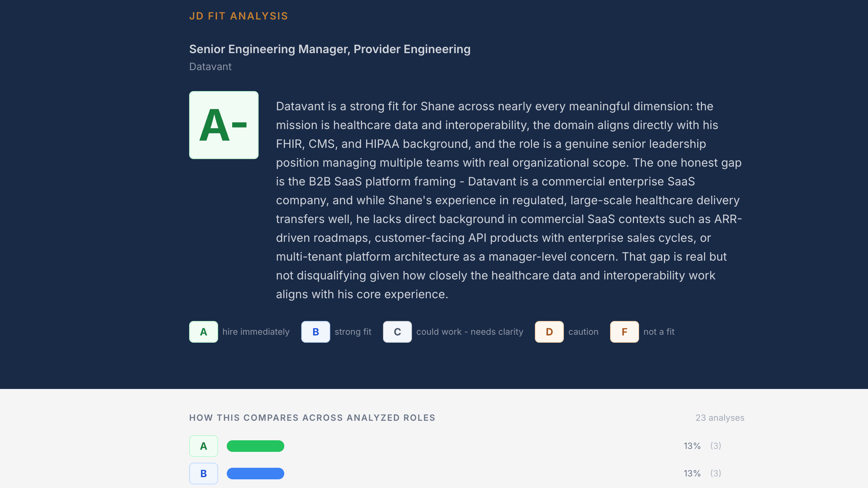Select the F legend badge for not a fit
Image resolution: width=868 pixels, height=488 pixels.
(624, 331)
